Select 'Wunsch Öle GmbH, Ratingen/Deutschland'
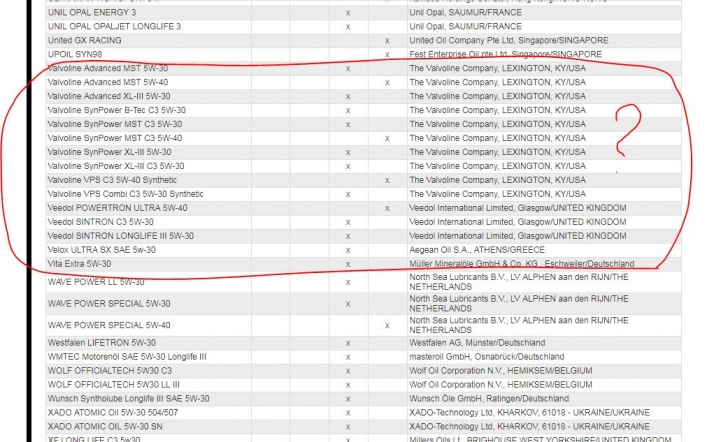The width and height of the screenshot is (721, 442). tap(489, 399)
